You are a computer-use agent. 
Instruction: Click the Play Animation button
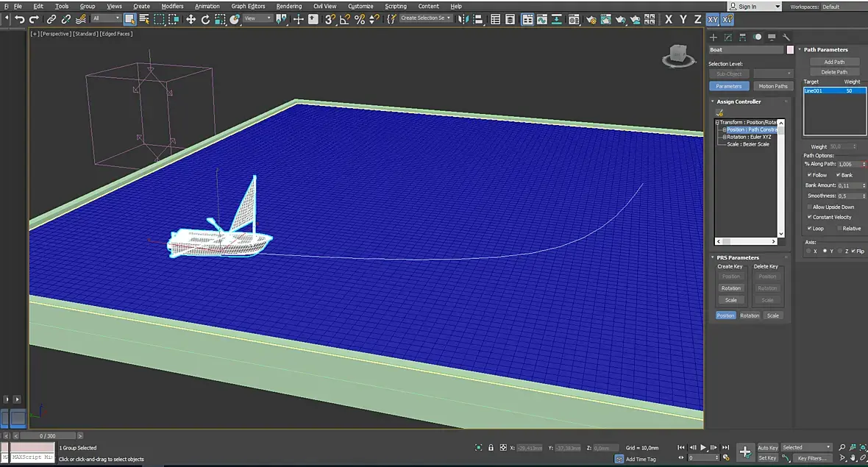[703, 447]
